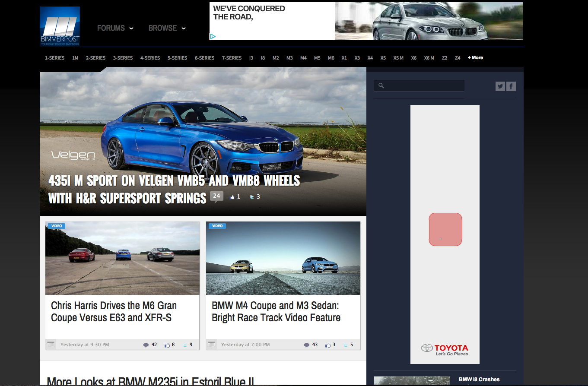This screenshot has width=588, height=386.
Task: Go to the M4 model section
Action: click(303, 58)
